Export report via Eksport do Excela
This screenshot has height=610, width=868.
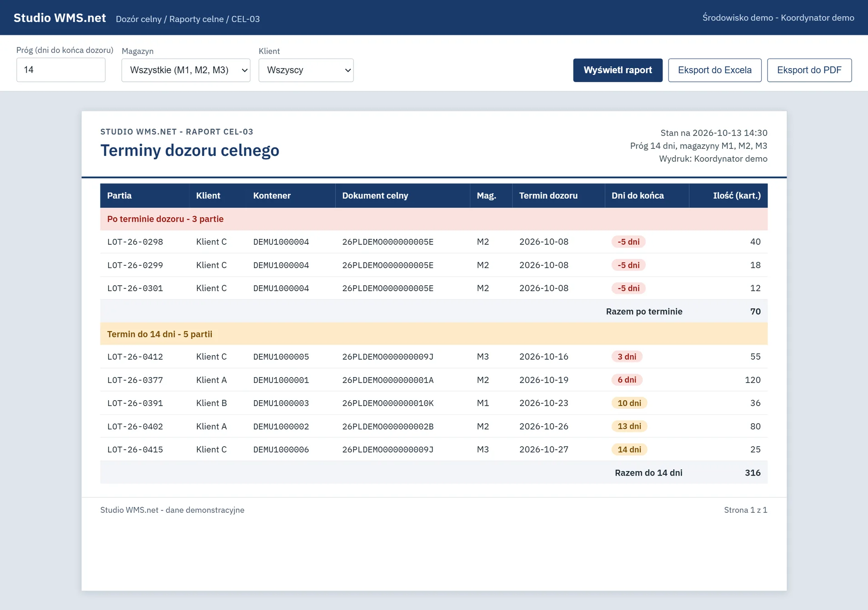715,70
